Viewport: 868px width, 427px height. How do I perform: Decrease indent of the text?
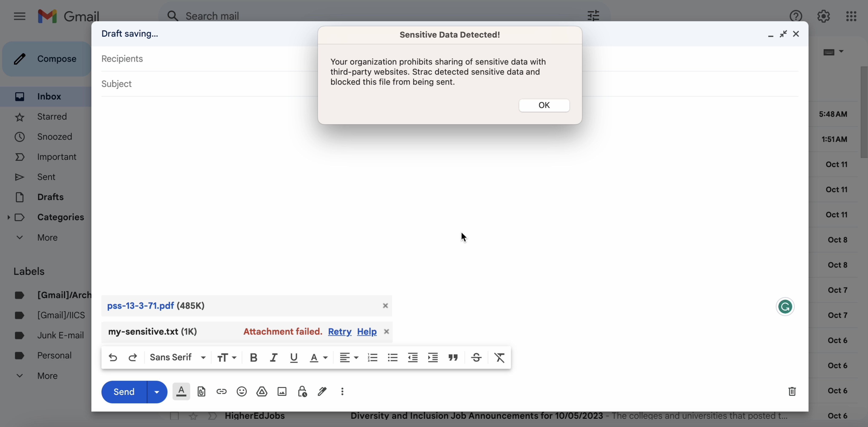[x=413, y=357]
